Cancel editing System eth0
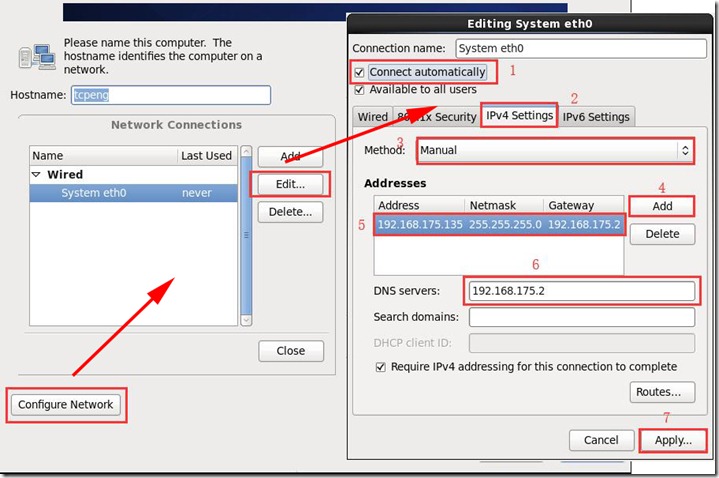The width and height of the screenshot is (719, 478). [x=601, y=440]
